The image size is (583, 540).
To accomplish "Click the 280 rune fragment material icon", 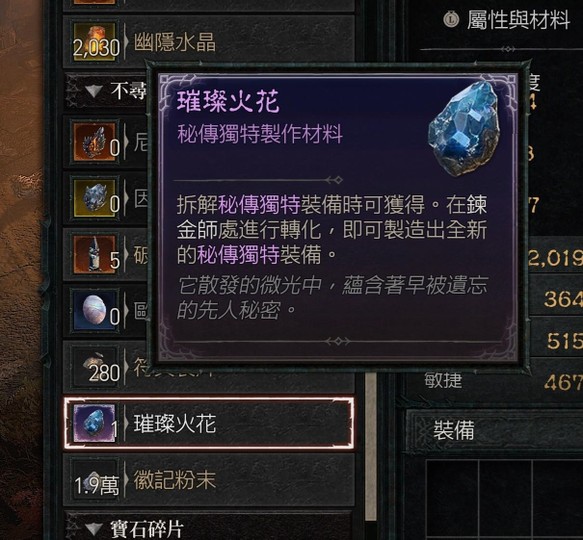I will click(x=94, y=367).
